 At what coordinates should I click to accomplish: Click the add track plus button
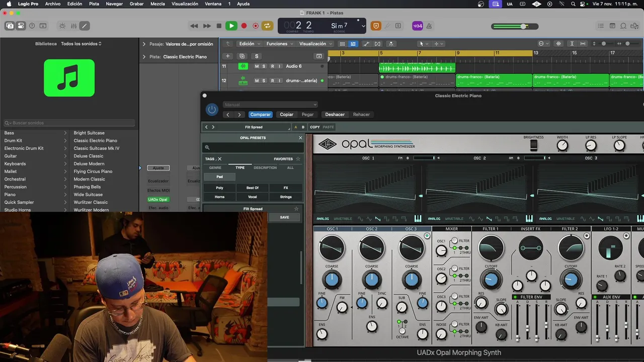pyautogui.click(x=228, y=56)
